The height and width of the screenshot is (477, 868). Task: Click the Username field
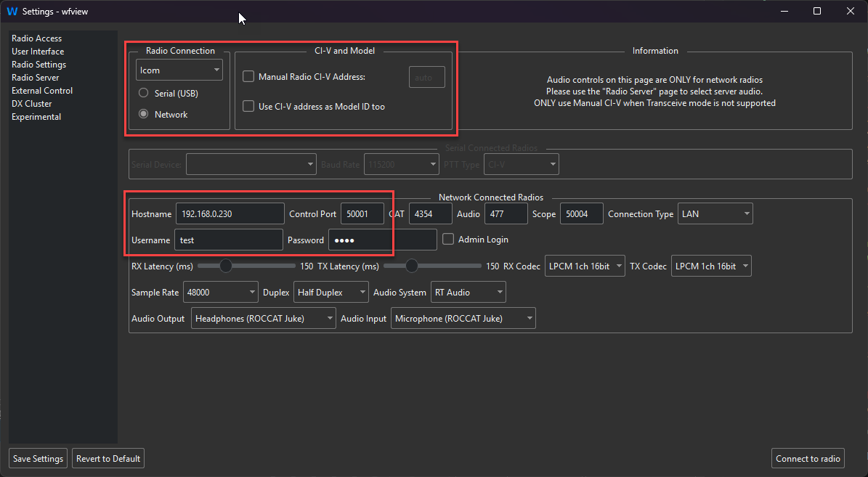229,240
